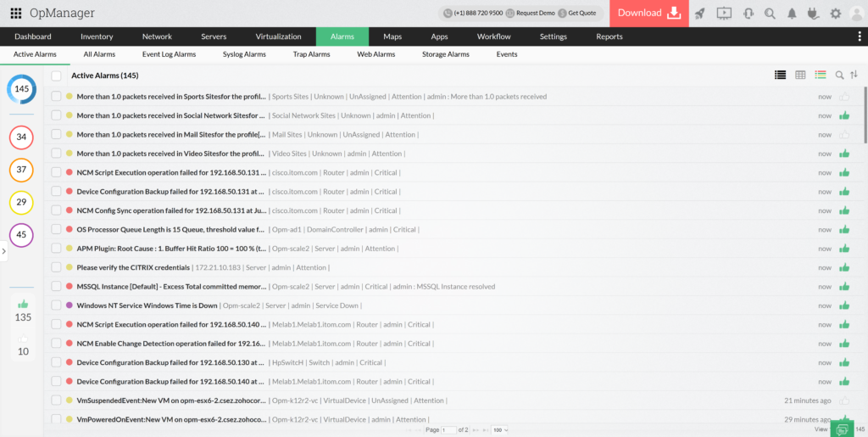868x437 pixels.
Task: Click the notification bell icon
Action: click(x=792, y=13)
